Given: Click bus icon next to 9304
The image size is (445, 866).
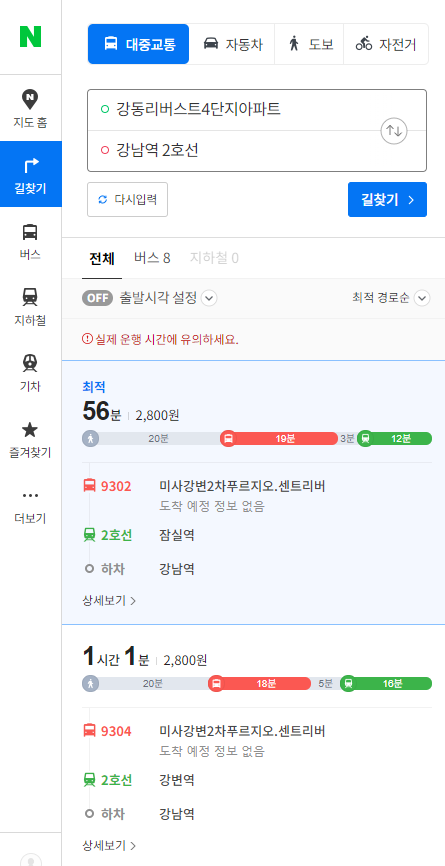Looking at the screenshot, I should click(x=89, y=731).
